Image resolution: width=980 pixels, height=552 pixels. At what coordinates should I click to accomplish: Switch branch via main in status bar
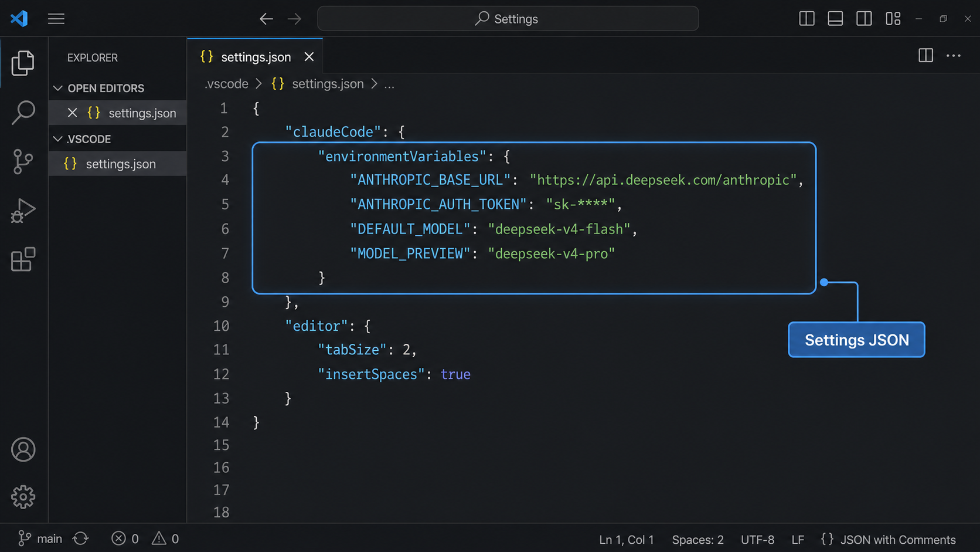tap(40, 539)
